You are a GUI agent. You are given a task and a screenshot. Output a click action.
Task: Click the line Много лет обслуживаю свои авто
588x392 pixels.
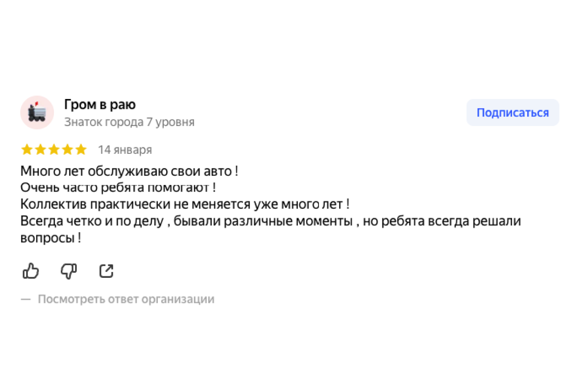[x=129, y=171]
